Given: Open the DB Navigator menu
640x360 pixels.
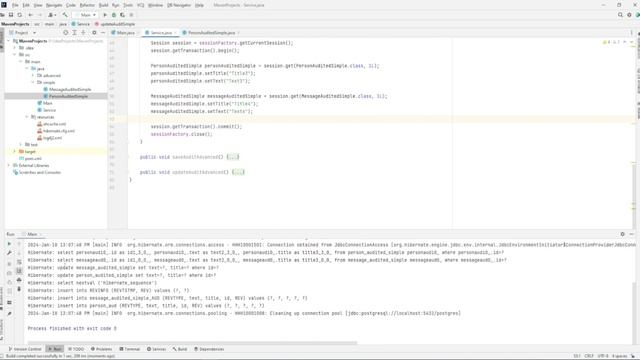Looking at the screenshot, I should [x=179, y=5].
